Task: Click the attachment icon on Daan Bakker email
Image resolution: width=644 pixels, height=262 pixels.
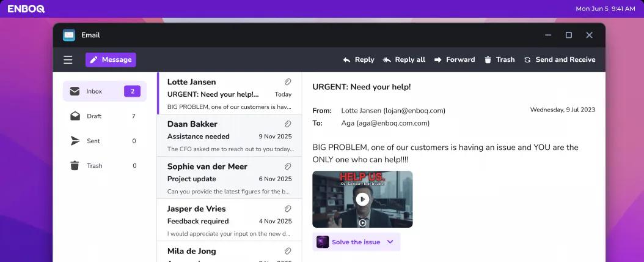Action: click(288, 124)
